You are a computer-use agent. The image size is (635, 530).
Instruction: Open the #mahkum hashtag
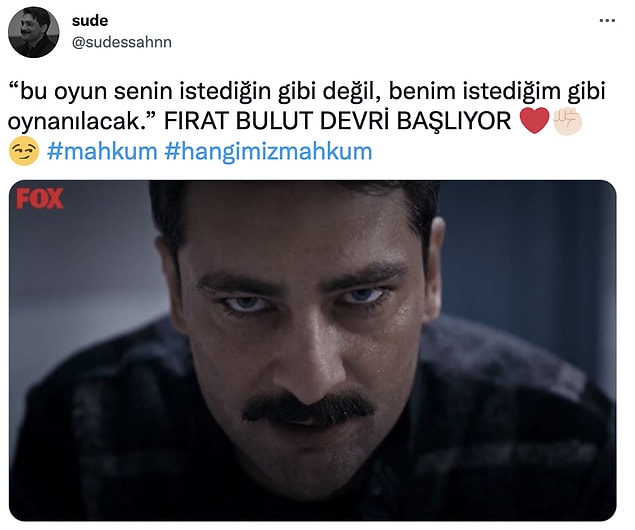(102, 151)
